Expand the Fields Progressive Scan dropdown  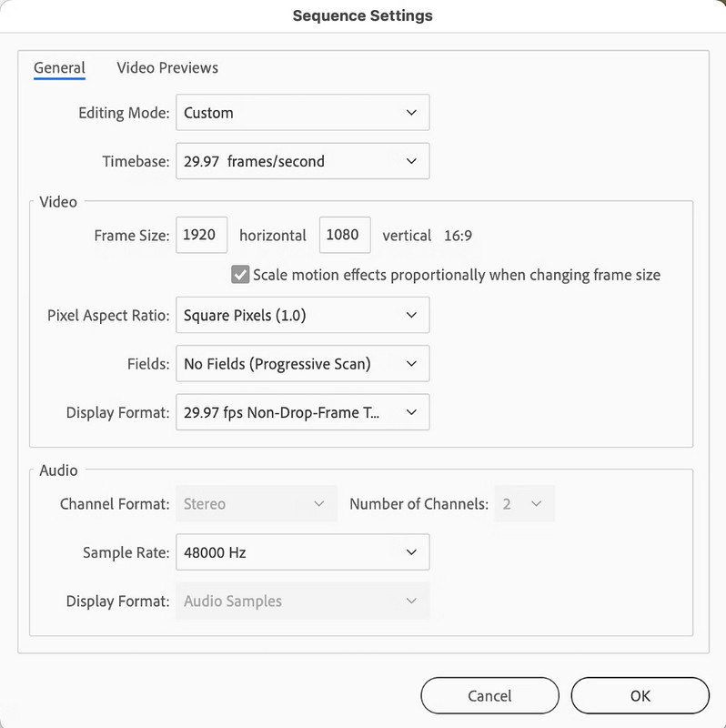click(x=303, y=363)
